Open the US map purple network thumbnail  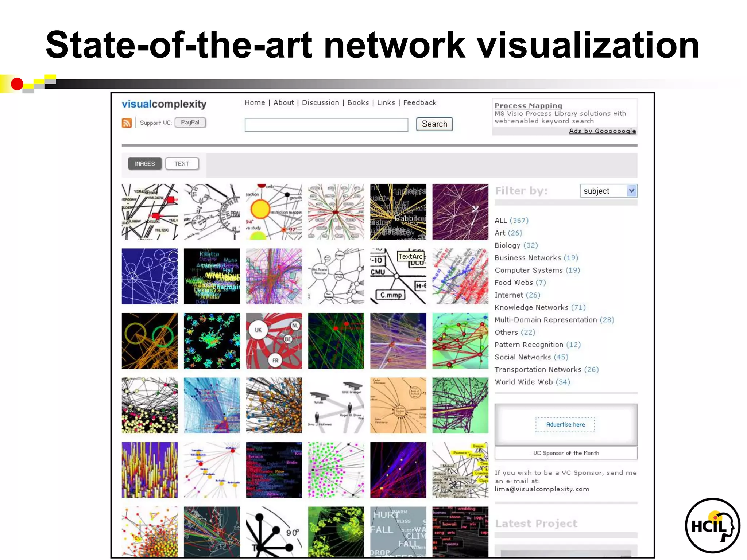[x=460, y=405]
